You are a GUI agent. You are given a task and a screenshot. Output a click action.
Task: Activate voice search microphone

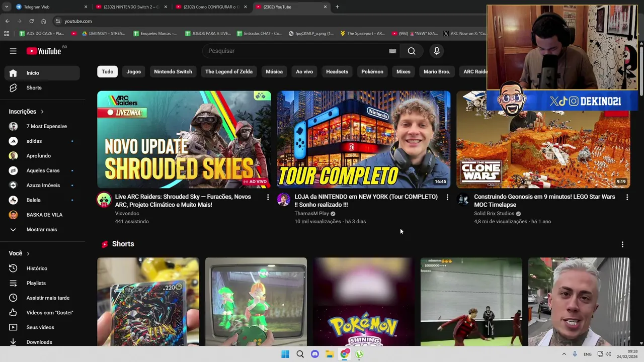(x=437, y=51)
